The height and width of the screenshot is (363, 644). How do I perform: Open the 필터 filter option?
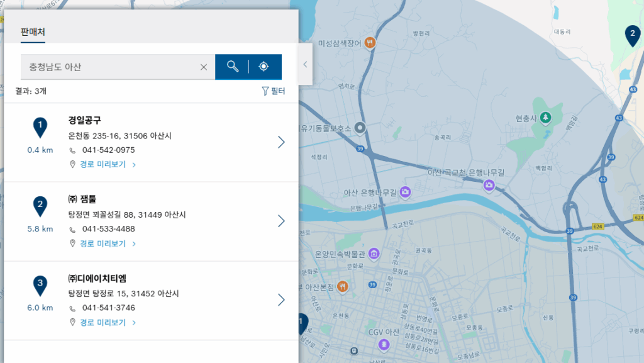pos(274,91)
